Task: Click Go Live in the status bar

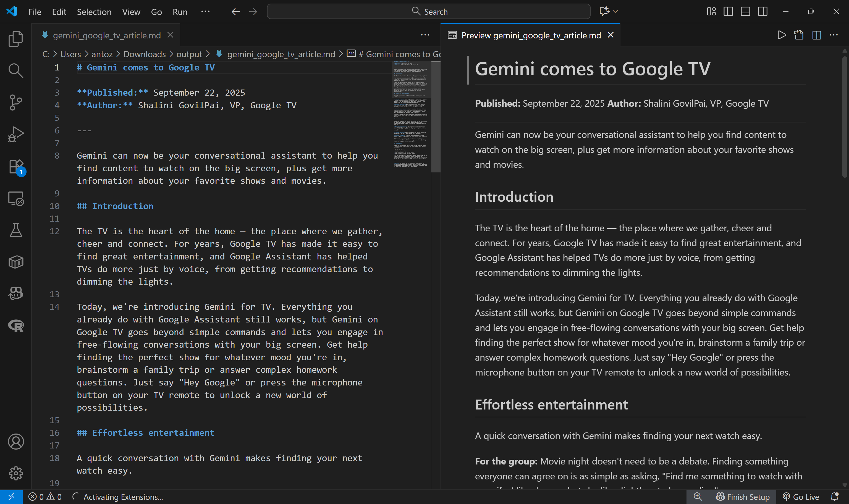Action: pyautogui.click(x=800, y=497)
